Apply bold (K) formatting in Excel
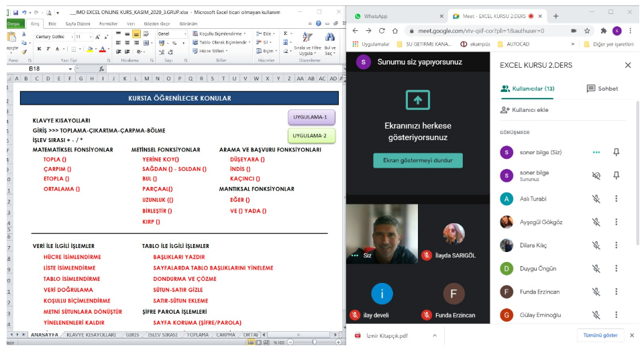The width and height of the screenshot is (644, 362). click(39, 49)
